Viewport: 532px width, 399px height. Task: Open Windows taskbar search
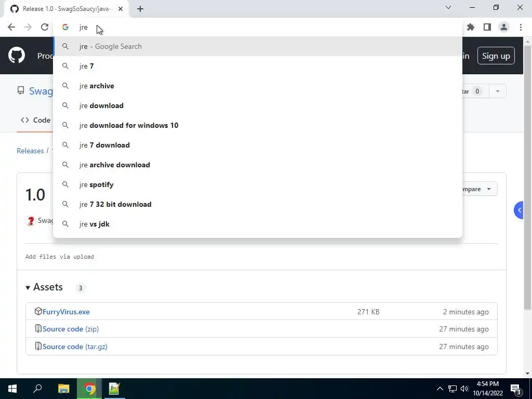[x=37, y=389]
